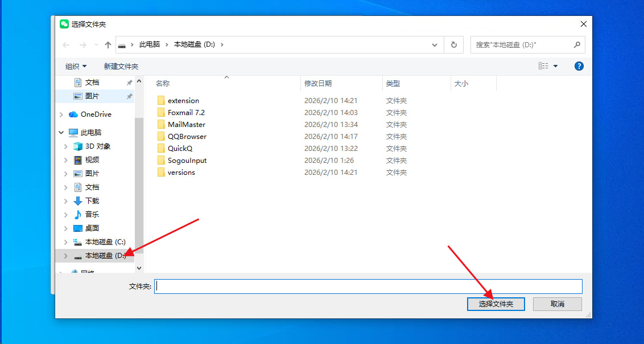Click the refresh address bar button
This screenshot has width=644, height=344.
point(453,45)
